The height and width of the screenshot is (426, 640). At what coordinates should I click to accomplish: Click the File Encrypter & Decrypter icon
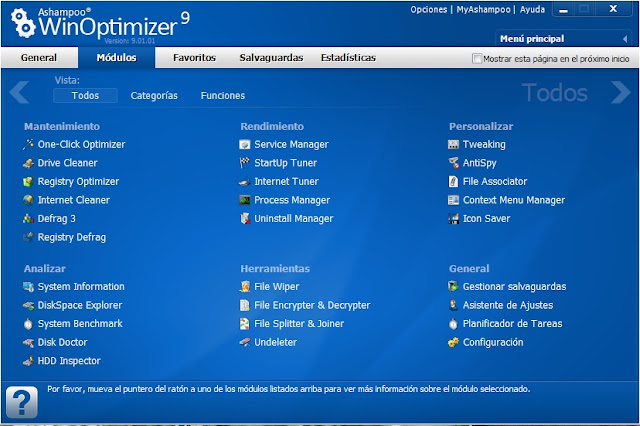point(244,305)
